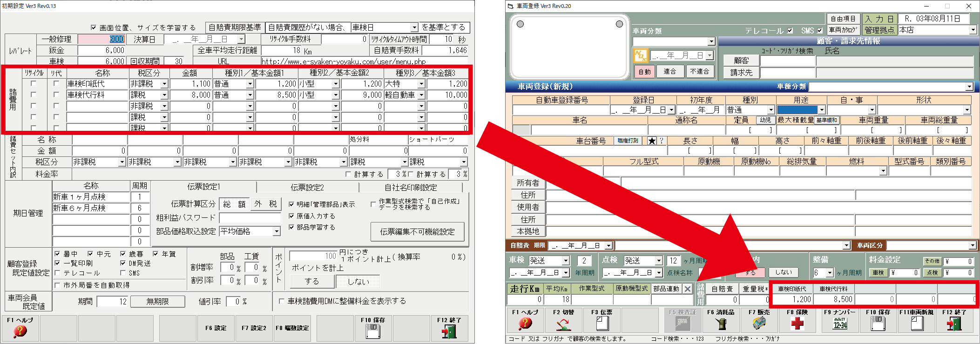Open F8 保険 insurance red cross icon
Image resolution: width=980 pixels, height=344 pixels.
pyautogui.click(x=797, y=319)
